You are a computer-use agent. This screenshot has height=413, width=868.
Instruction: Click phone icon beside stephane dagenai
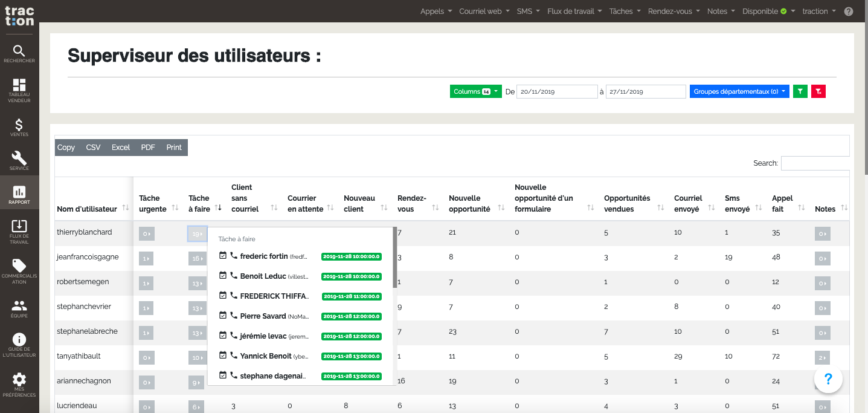click(234, 376)
